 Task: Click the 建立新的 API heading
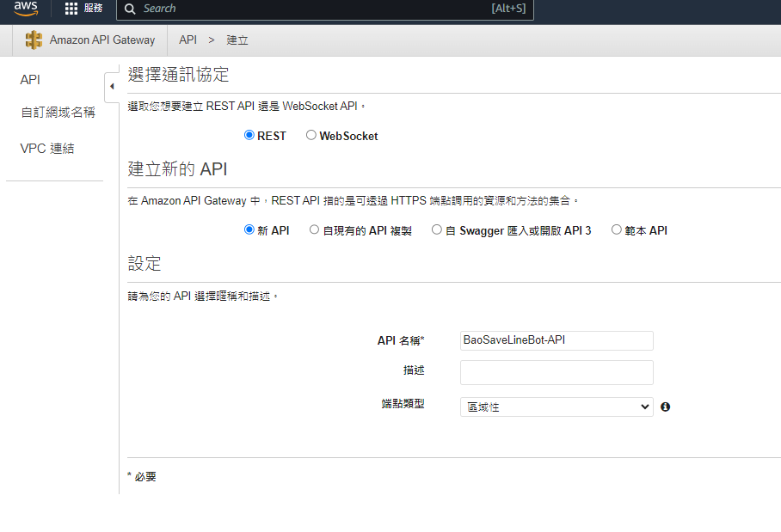(x=177, y=169)
